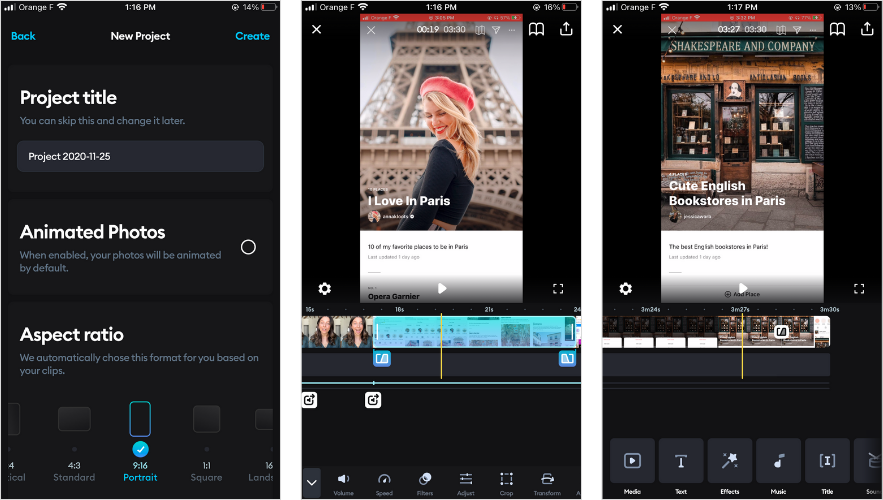Tap the share export icon in the I Love In Paris editor
Image resolution: width=883 pixels, height=500 pixels.
[566, 29]
